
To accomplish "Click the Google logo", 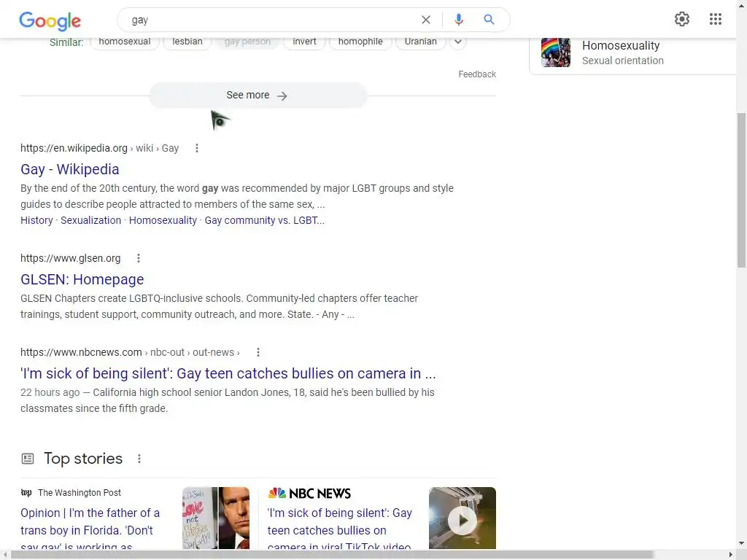I will click(x=50, y=20).
